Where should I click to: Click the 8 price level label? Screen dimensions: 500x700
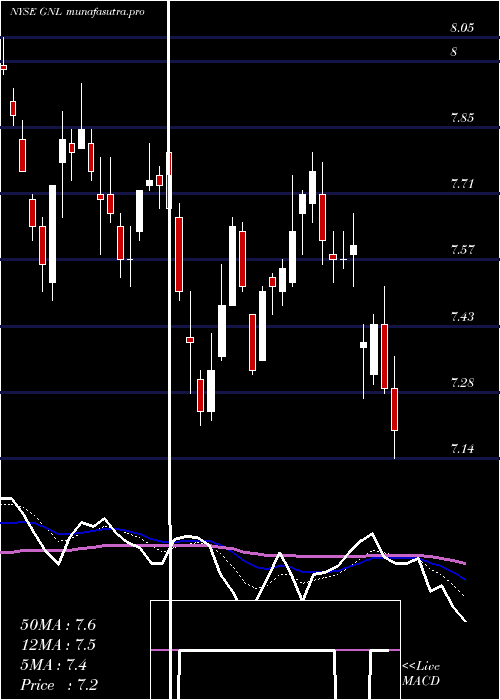(x=454, y=52)
